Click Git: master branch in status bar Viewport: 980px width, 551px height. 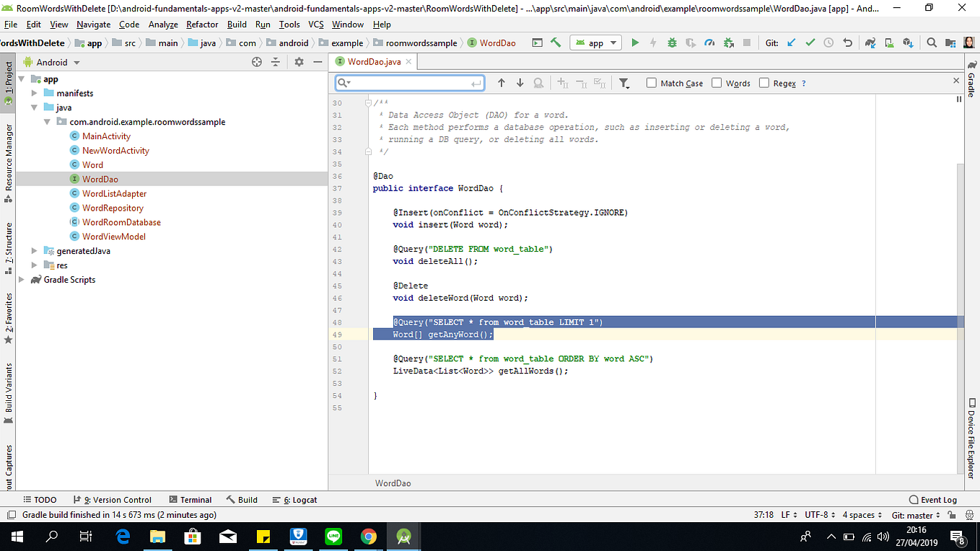(916, 515)
